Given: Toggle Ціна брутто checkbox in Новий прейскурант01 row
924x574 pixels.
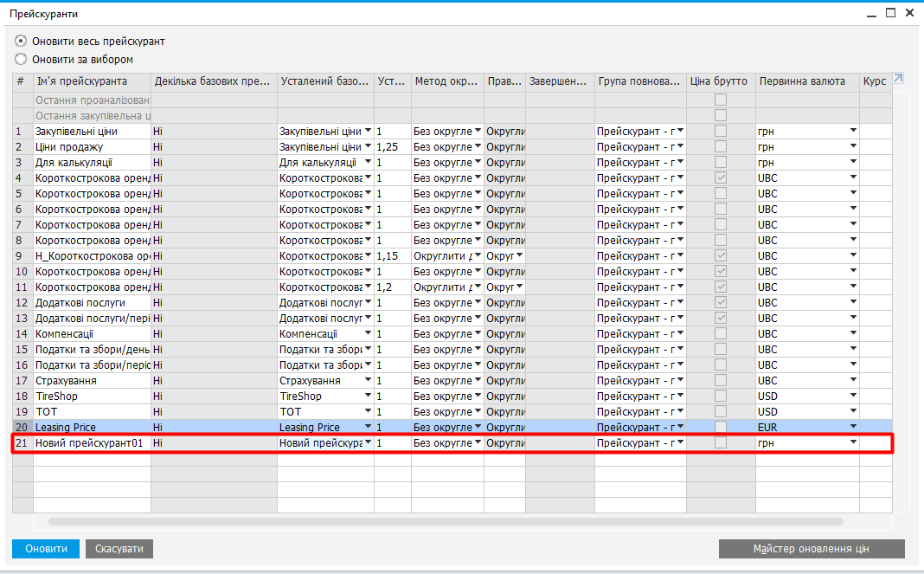Looking at the screenshot, I should tap(720, 442).
